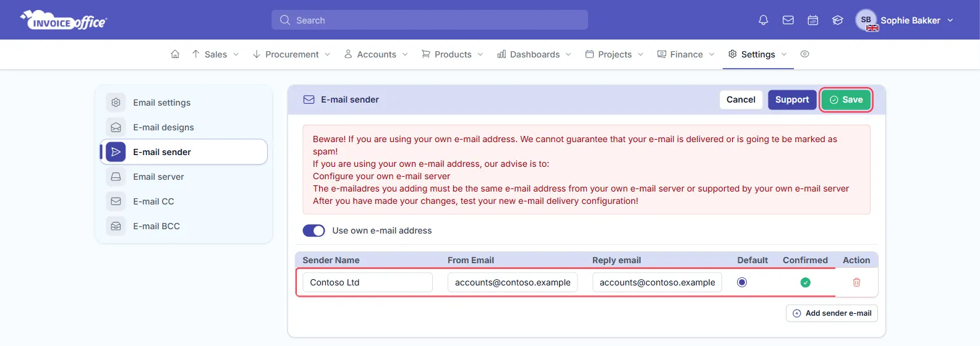Edit the From Email field

click(513, 282)
